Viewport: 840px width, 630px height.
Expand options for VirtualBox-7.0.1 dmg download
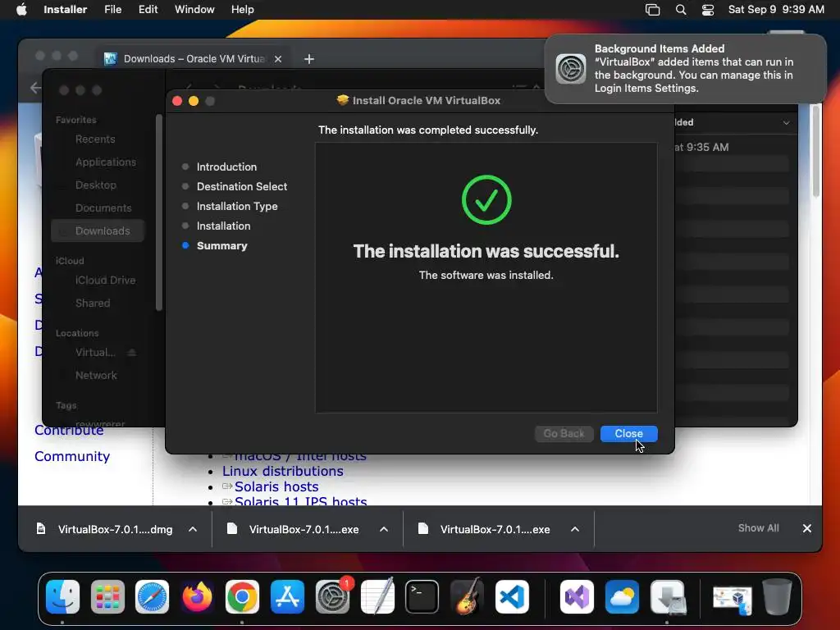192,529
